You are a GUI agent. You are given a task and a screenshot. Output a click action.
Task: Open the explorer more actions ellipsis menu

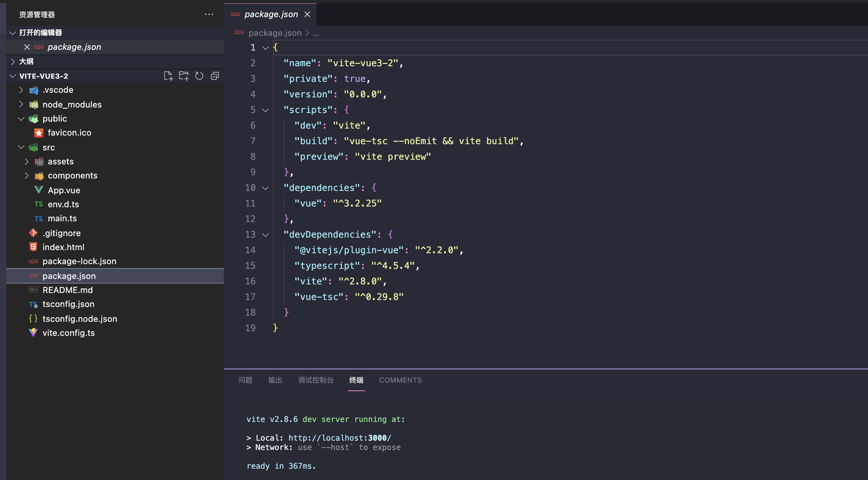pos(209,14)
